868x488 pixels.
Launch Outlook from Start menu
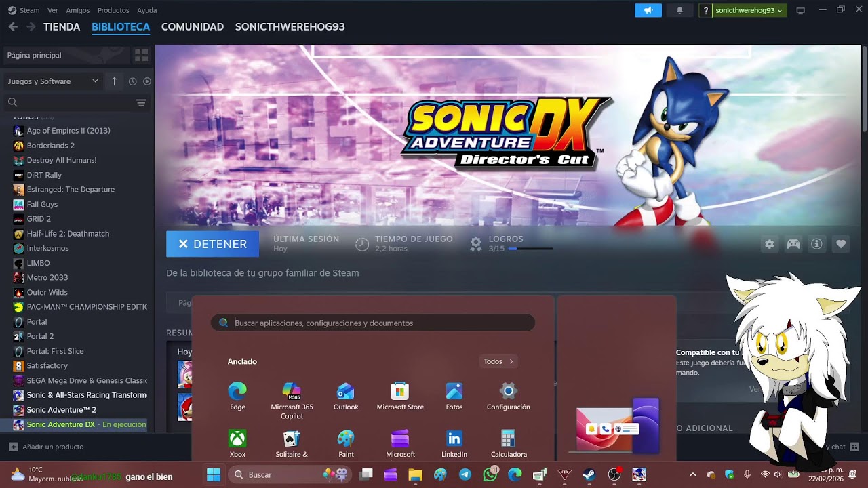pos(346,396)
